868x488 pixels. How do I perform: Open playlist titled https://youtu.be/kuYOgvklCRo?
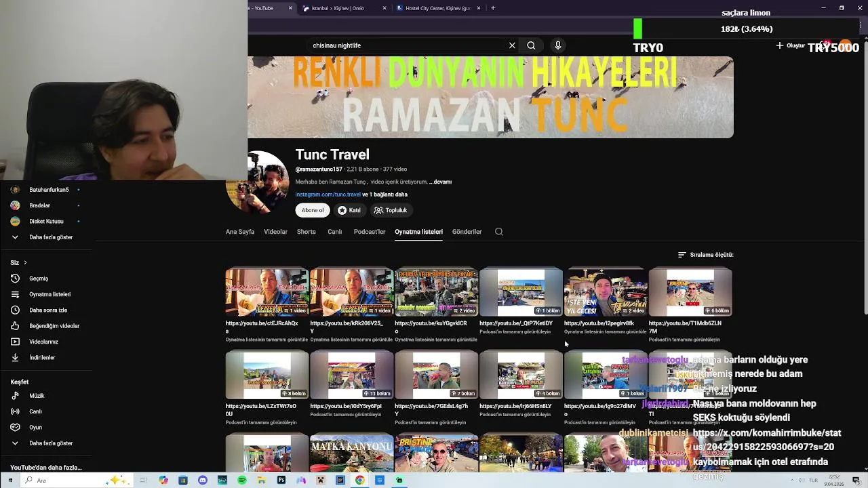[431, 327]
